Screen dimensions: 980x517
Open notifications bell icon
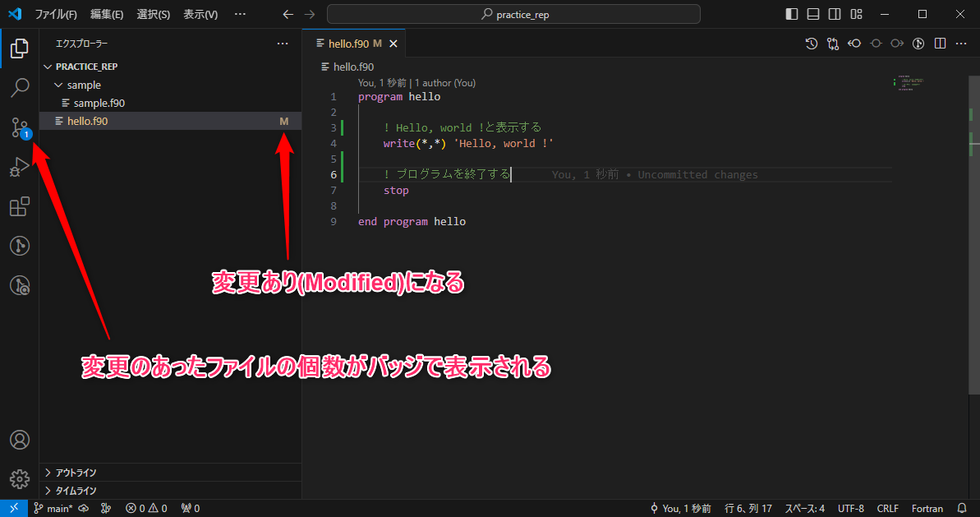[x=962, y=508]
